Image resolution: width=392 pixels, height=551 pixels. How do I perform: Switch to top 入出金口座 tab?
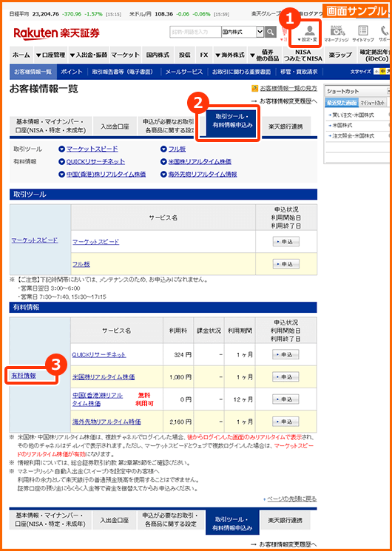coord(114,126)
